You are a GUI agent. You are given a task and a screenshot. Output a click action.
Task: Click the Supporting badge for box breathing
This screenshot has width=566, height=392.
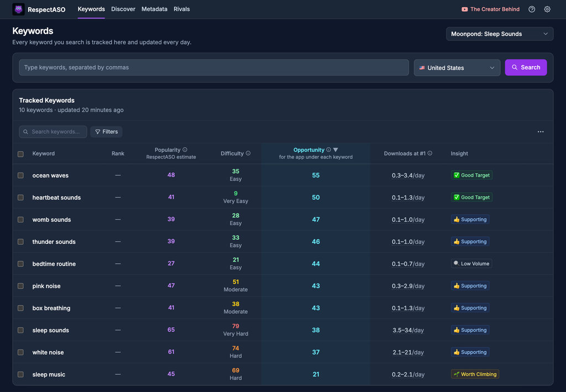pyautogui.click(x=470, y=308)
